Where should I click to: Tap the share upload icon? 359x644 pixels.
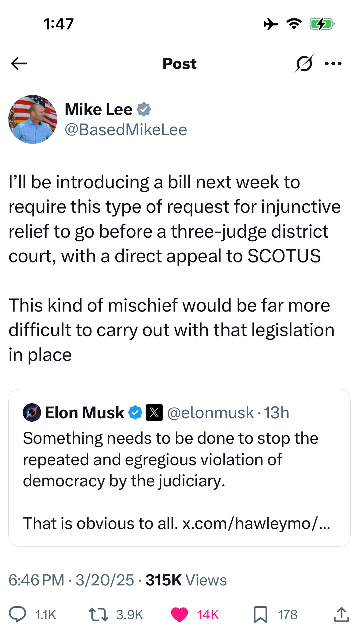point(341,614)
